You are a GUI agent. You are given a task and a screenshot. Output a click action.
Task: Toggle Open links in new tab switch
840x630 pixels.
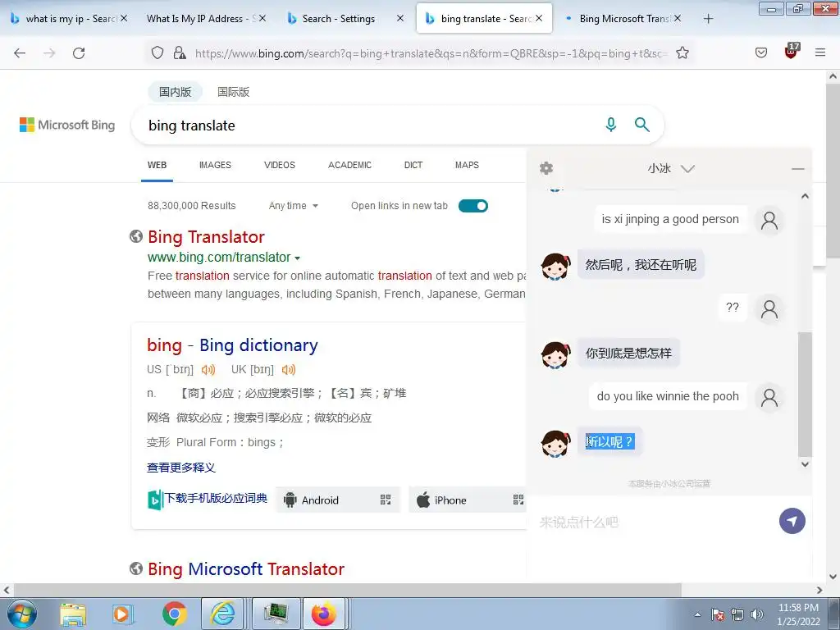[473, 206]
